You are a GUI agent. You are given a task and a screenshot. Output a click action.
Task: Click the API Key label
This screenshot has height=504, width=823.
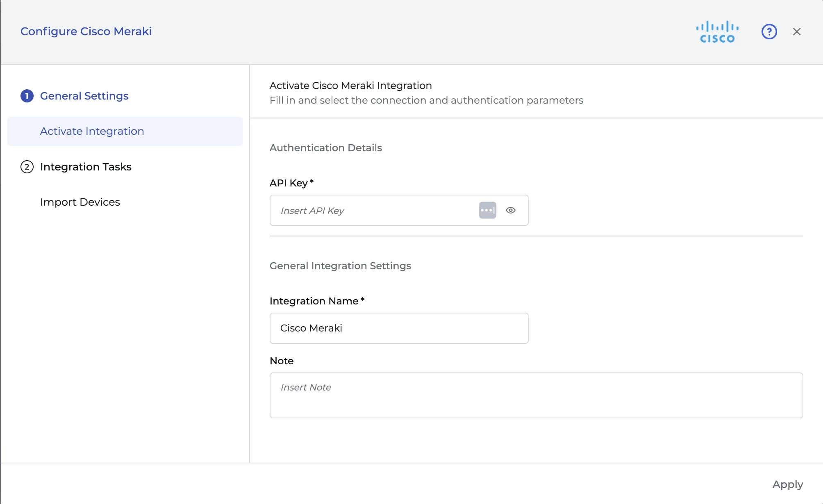(x=289, y=183)
